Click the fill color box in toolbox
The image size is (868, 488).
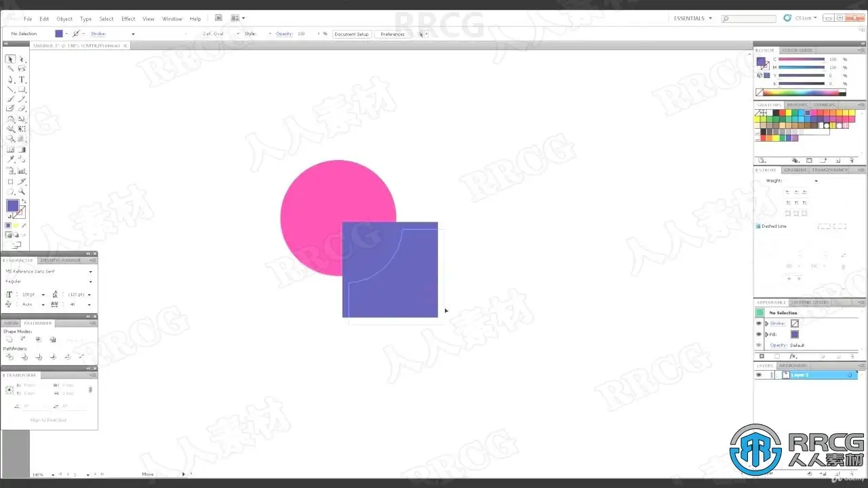[x=13, y=205]
